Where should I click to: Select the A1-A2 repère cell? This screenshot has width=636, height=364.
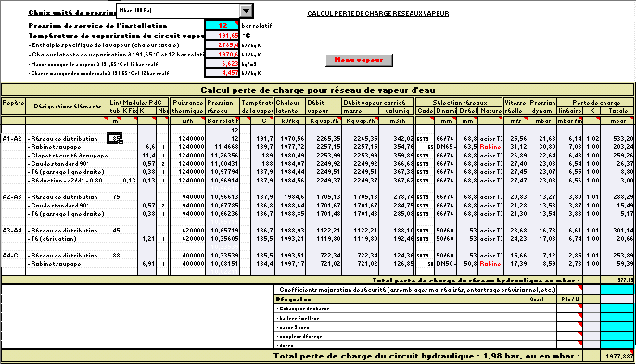(13, 139)
